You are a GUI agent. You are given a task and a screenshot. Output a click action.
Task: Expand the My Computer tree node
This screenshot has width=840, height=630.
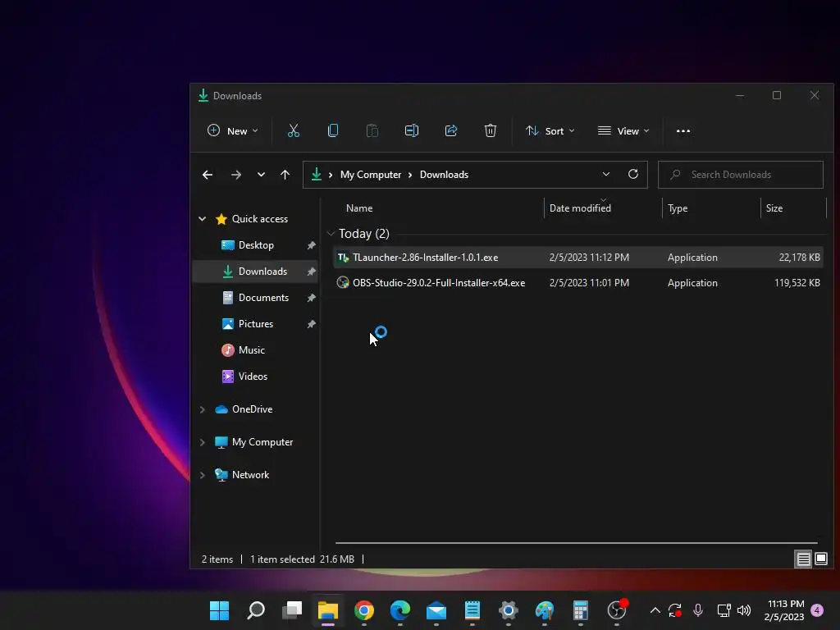[203, 442]
